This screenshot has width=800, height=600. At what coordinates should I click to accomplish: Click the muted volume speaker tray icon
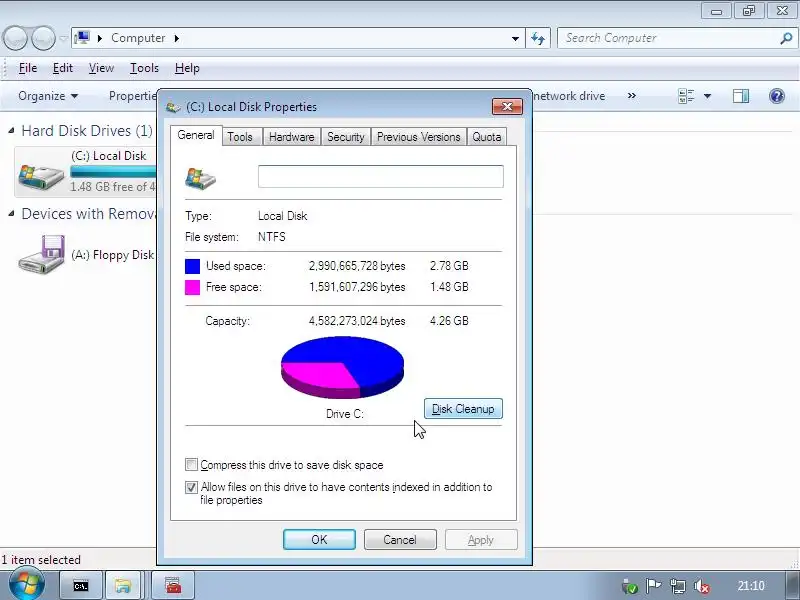(702, 587)
